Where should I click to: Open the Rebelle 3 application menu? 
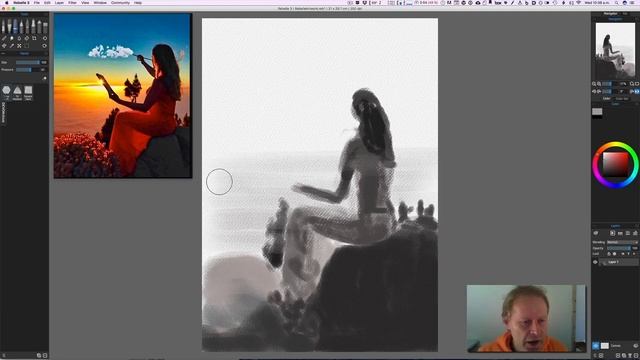21,2
